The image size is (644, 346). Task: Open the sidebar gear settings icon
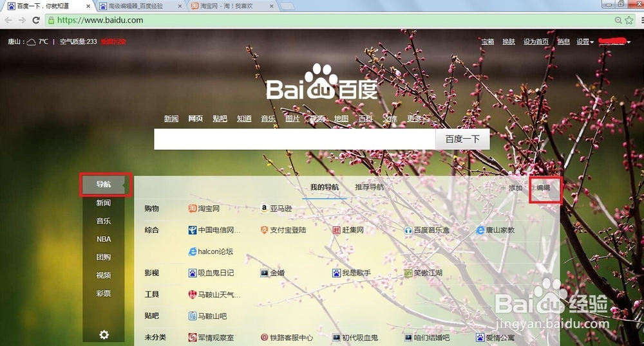[x=104, y=335]
